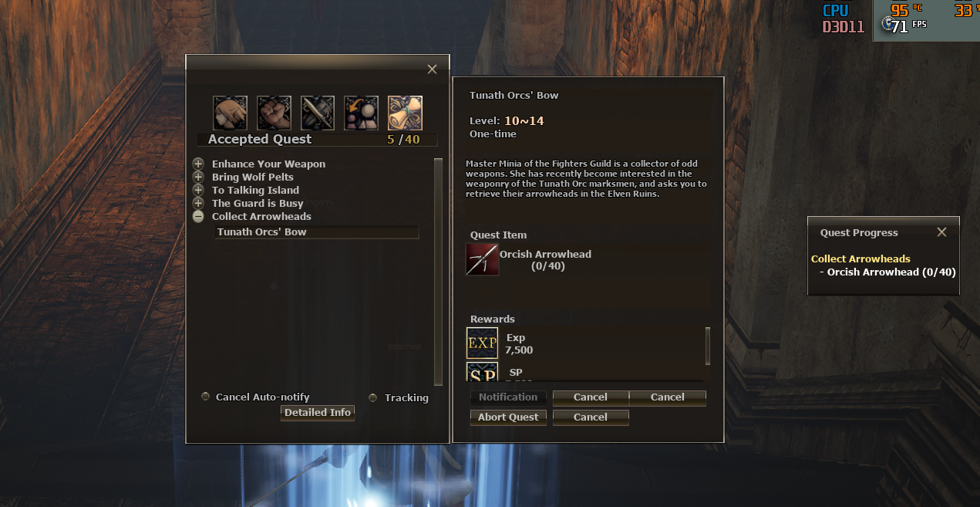Collapse the Collect Arrowheads quest

coord(198,217)
